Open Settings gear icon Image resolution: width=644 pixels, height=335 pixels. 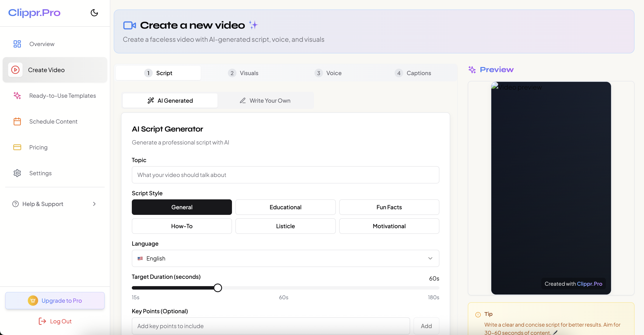[x=17, y=173]
